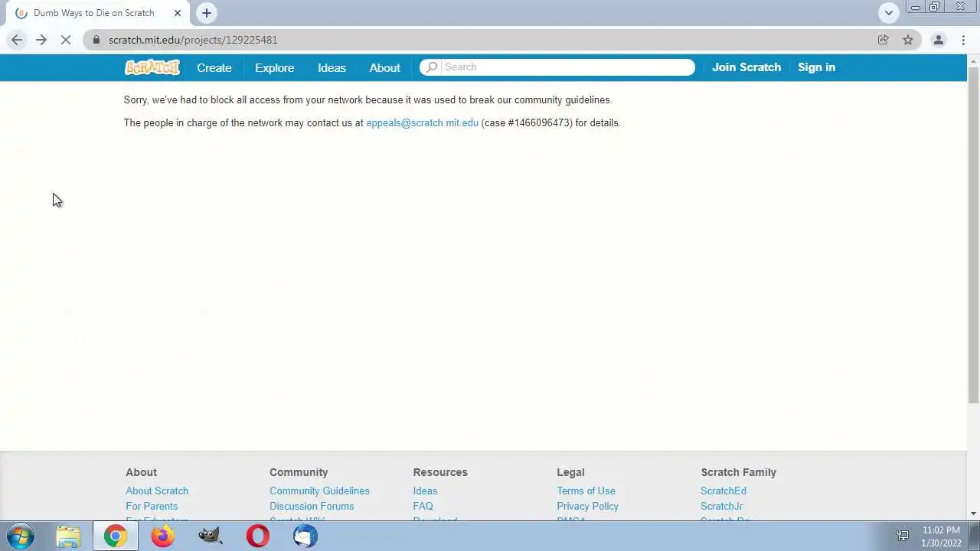Click the scrollbar up arrow

(x=973, y=60)
